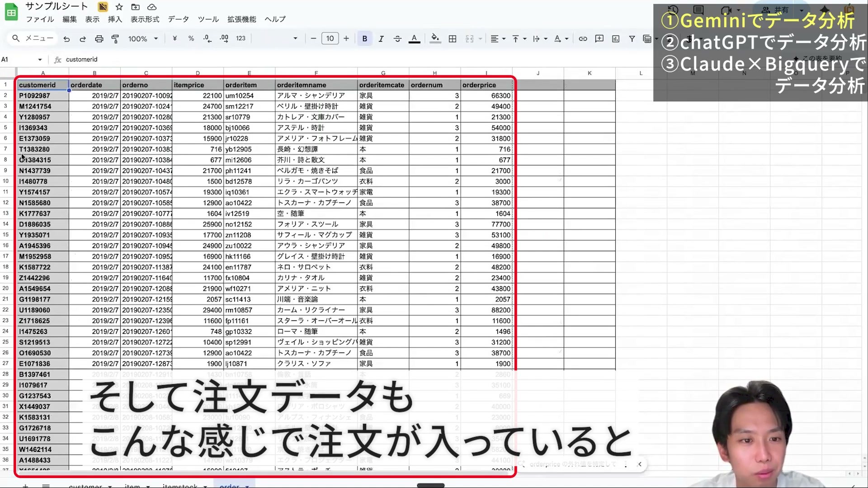Click the redo arrow in toolbar
Screen dimensions: 868x488
coord(83,39)
